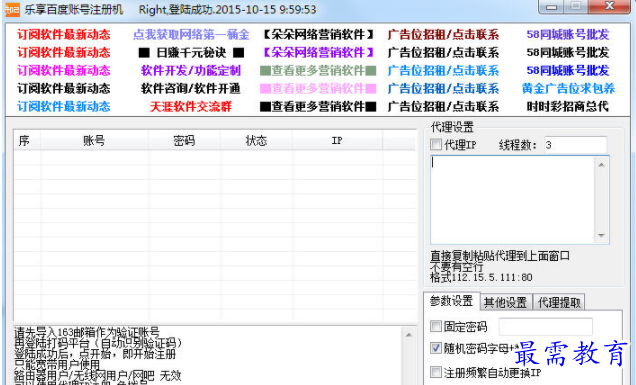Click the 密码 column header
The image size is (636, 385).
pos(185,140)
